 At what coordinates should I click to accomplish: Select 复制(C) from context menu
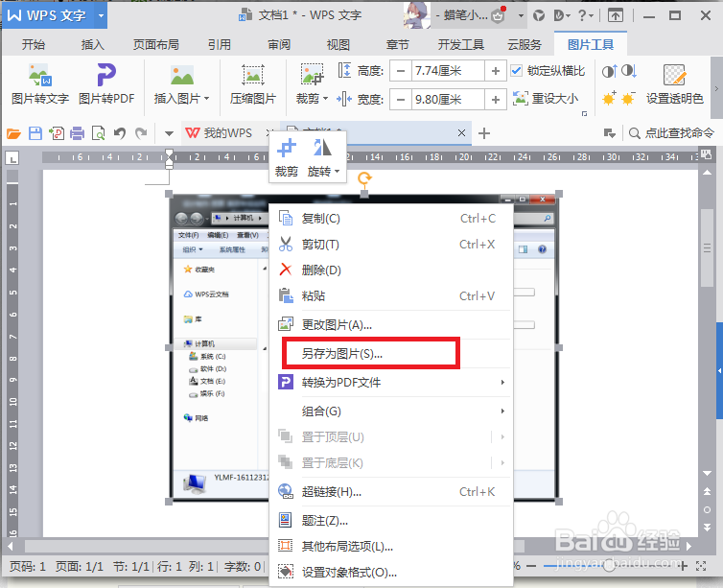coord(391,219)
